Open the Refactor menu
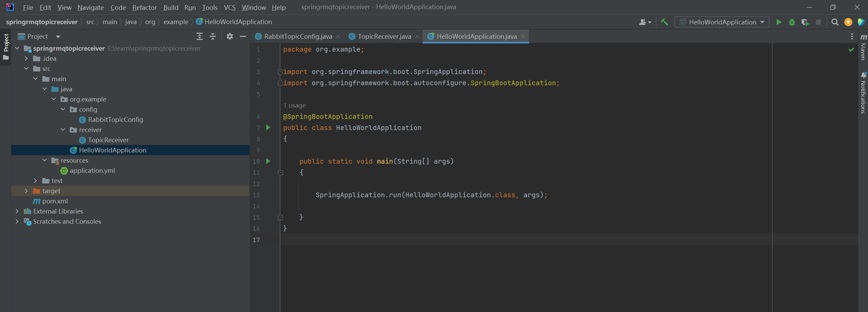Viewport: 868px width, 312px height. [x=144, y=7]
